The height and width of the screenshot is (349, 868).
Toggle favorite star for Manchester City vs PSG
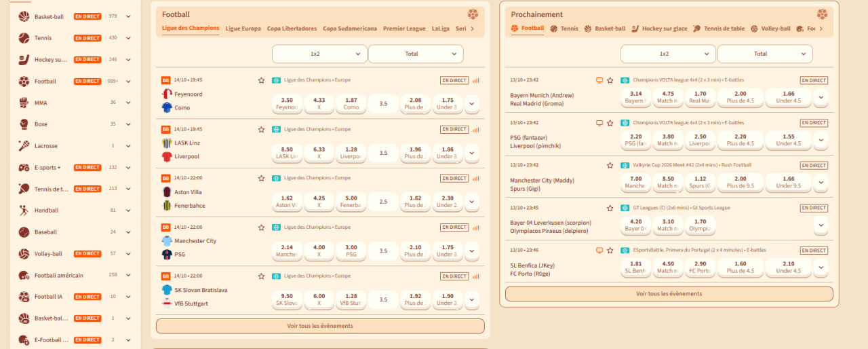(x=261, y=227)
